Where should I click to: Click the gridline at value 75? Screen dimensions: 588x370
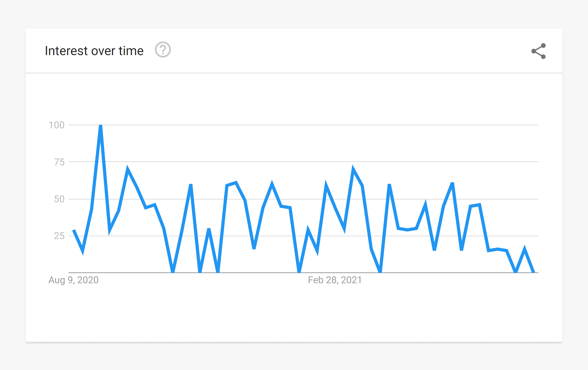point(303,162)
